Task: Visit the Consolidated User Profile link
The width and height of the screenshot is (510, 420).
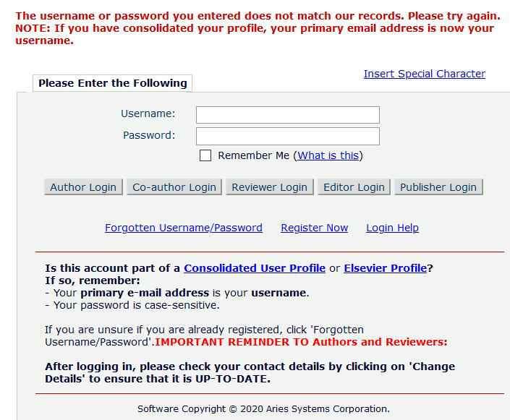Action: point(255,268)
